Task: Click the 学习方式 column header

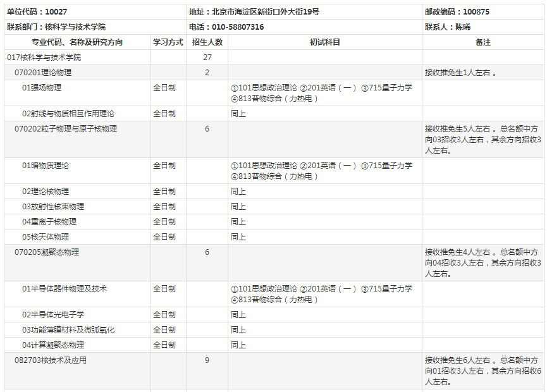Action: pyautogui.click(x=168, y=42)
